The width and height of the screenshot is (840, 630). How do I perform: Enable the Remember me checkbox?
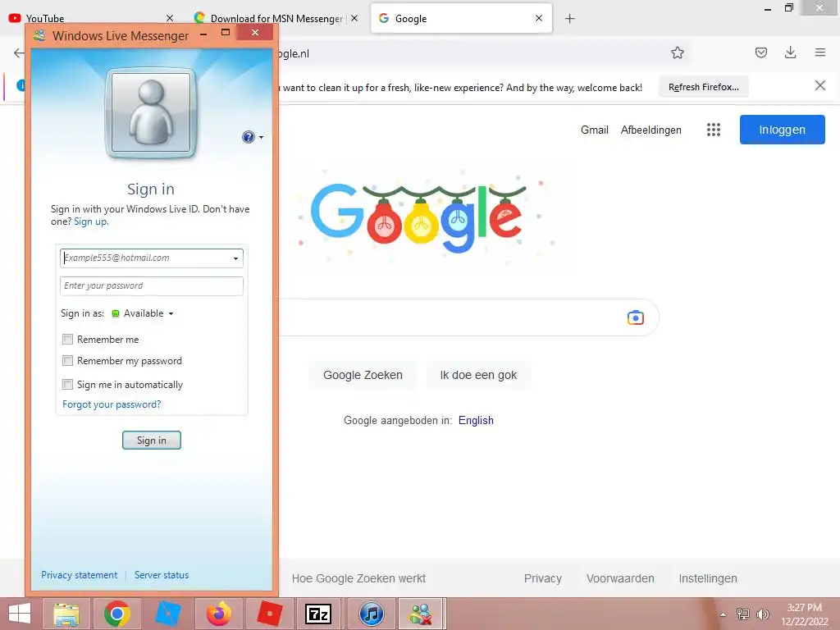(x=67, y=339)
